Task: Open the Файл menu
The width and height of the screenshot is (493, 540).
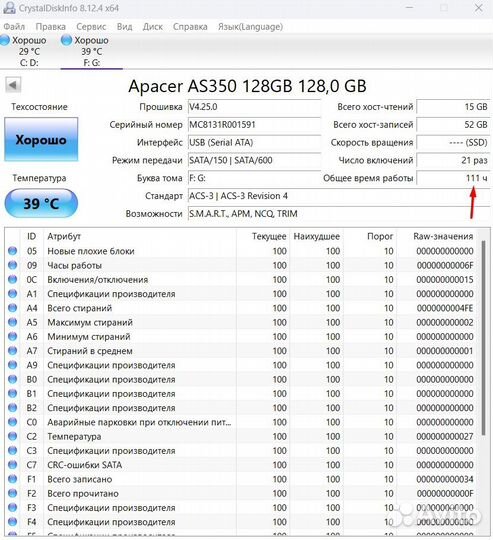Action: point(14,27)
